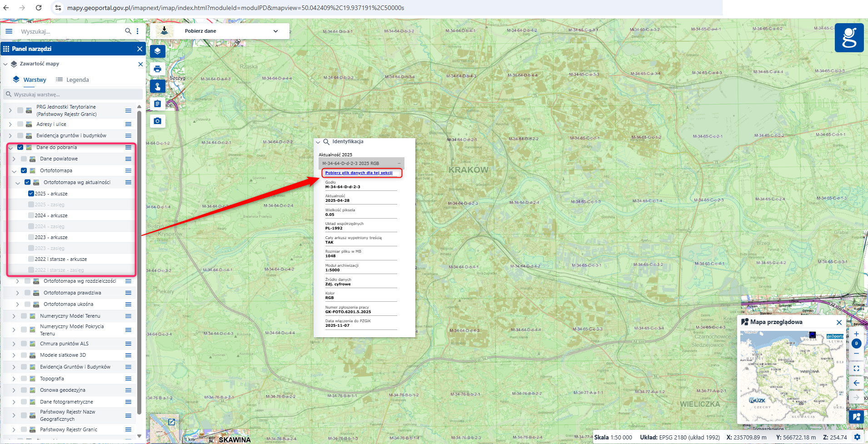
Task: Toggle the overview map button
Action: click(857, 417)
